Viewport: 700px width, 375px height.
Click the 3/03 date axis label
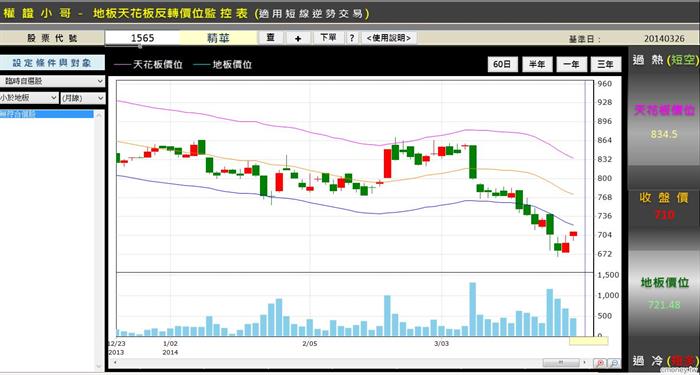pyautogui.click(x=442, y=343)
